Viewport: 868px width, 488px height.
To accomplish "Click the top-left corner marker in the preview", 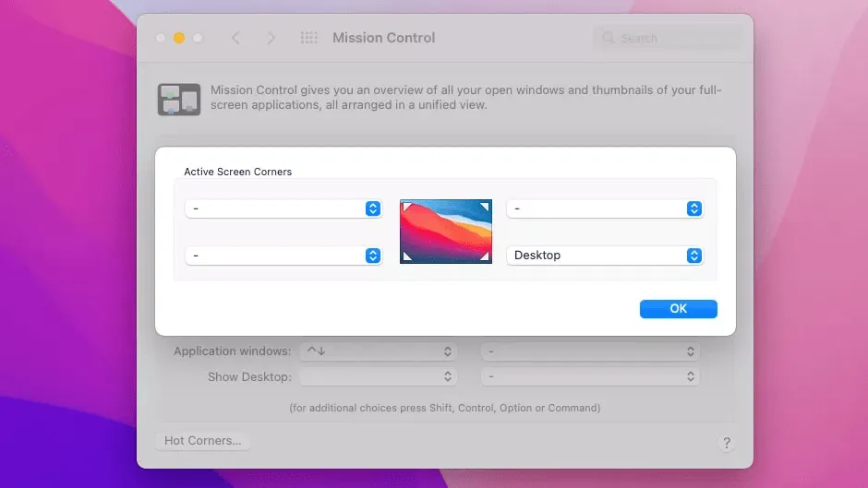I will (407, 206).
